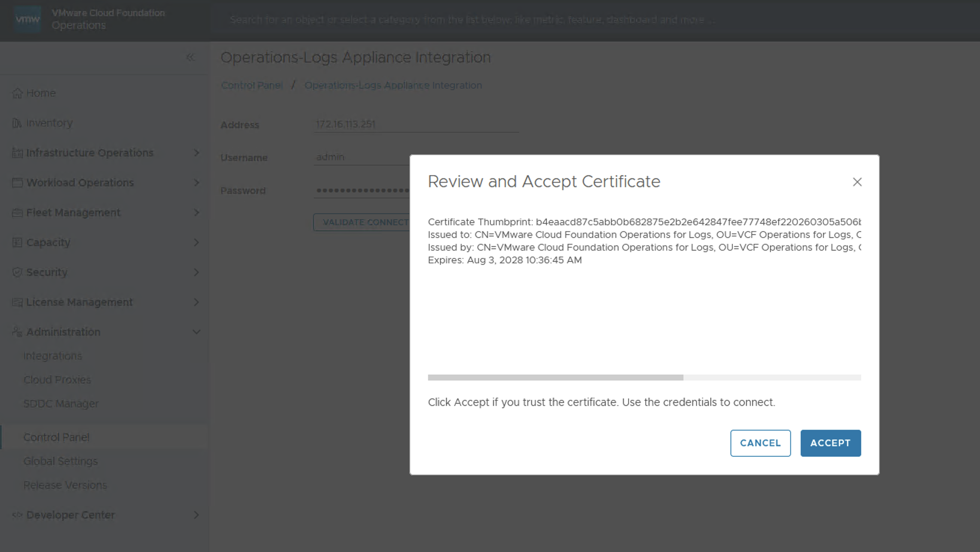Viewport: 980px width, 552px height.
Task: Click the Capacity icon in sidebar
Action: (x=17, y=242)
